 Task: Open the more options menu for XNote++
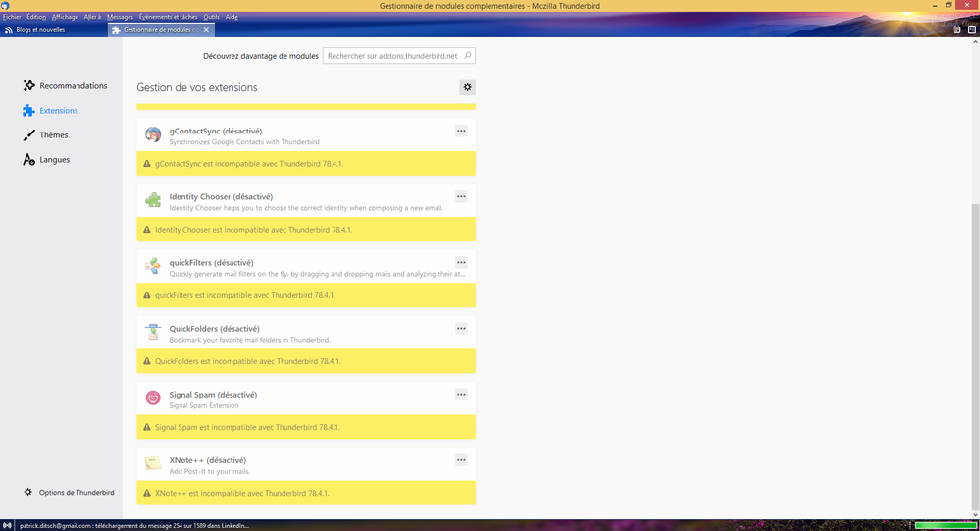[461, 460]
